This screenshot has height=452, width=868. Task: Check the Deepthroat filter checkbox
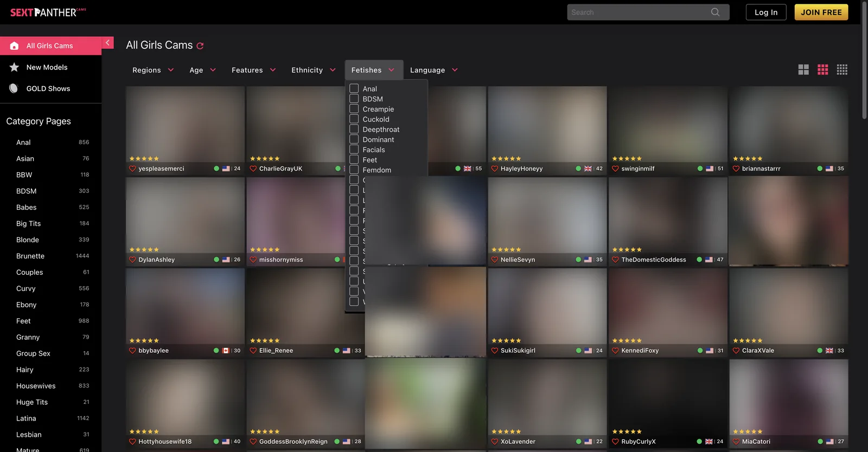(x=354, y=129)
